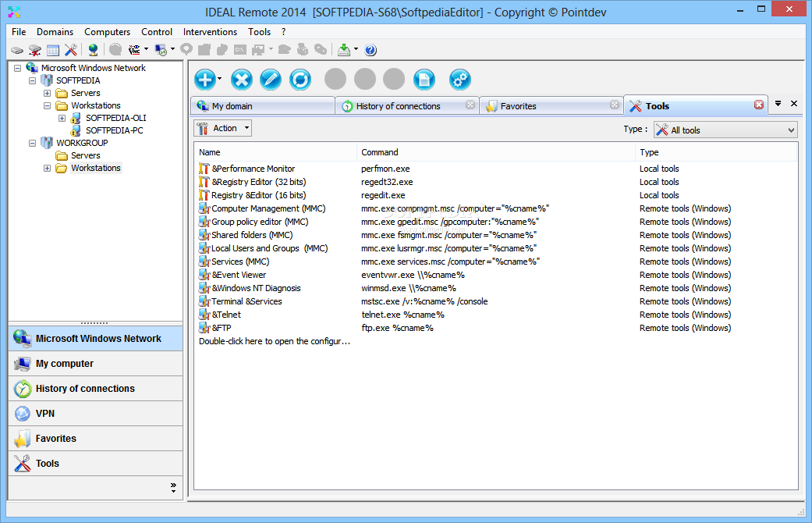This screenshot has height=523, width=812.
Task: Click the SOFTPEDIA domain icon in tree
Action: [47, 80]
